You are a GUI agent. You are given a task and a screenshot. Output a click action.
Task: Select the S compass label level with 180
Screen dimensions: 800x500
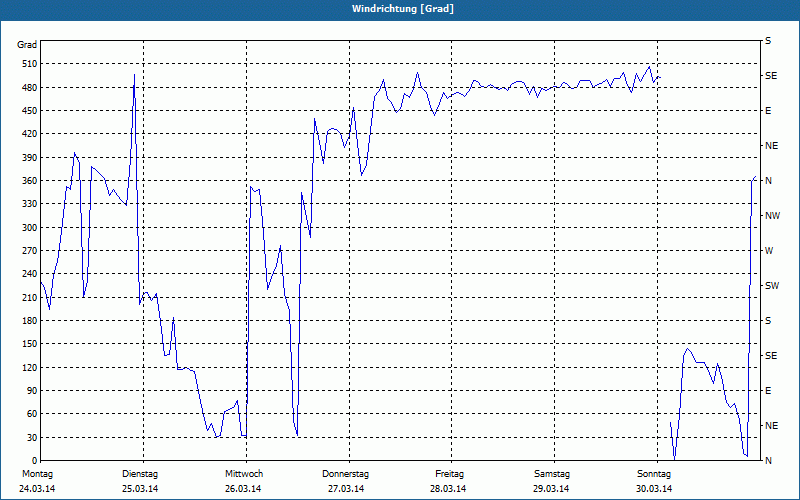(x=768, y=321)
